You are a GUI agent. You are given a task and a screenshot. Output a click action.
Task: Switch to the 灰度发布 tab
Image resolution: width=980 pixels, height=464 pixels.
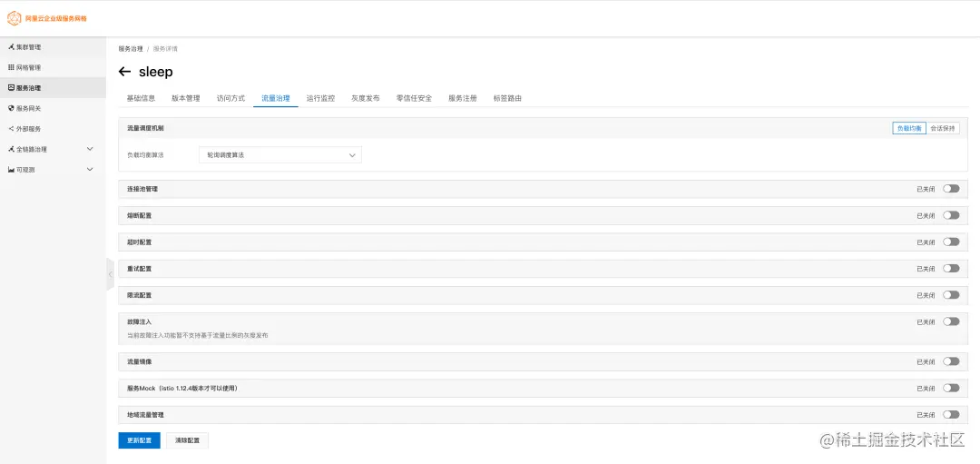tap(366, 98)
